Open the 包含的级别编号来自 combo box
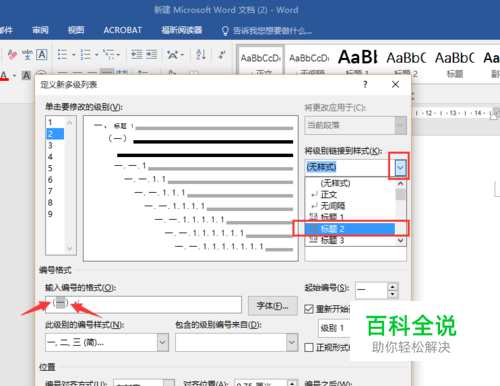The image size is (500, 386). [x=236, y=342]
